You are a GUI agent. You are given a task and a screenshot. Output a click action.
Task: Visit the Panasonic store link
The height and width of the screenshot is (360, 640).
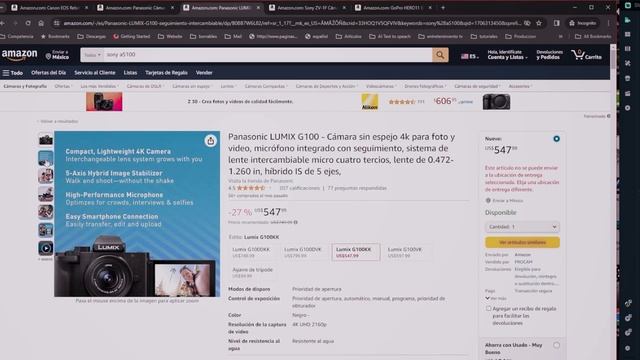260,181
